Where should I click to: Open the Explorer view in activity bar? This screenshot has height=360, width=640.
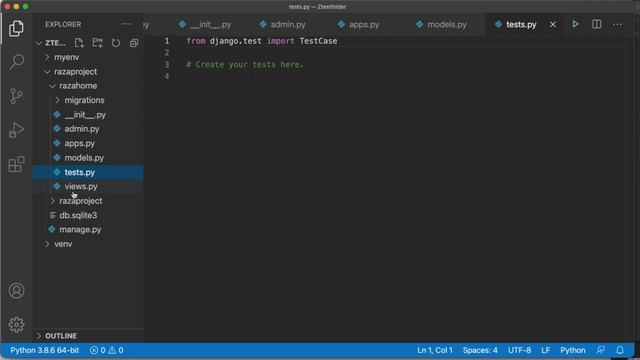click(16, 28)
